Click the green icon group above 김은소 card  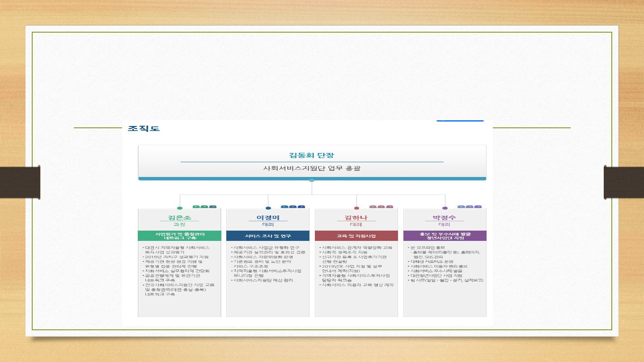click(204, 207)
